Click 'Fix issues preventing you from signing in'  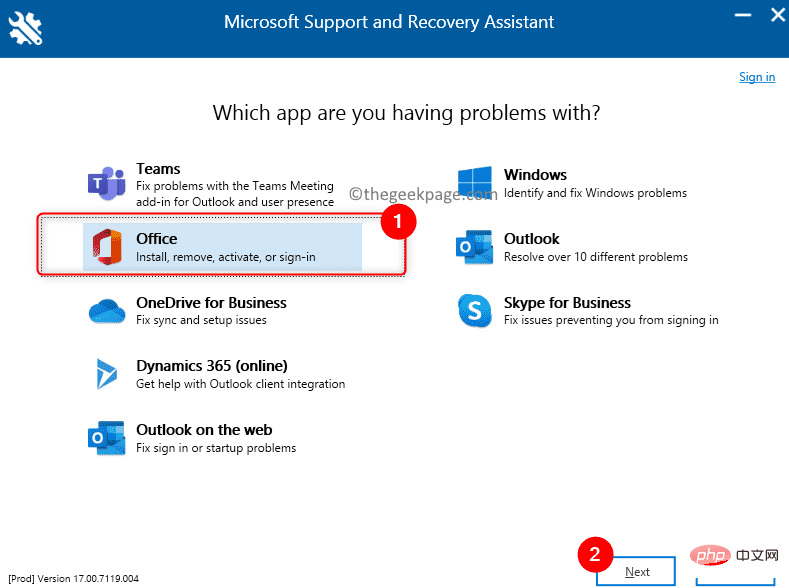coord(611,320)
